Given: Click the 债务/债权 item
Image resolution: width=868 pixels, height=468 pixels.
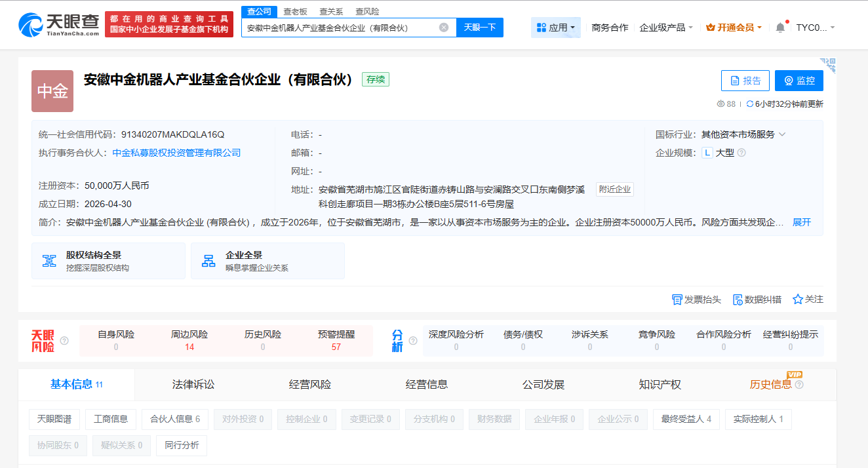Looking at the screenshot, I should [523, 340].
